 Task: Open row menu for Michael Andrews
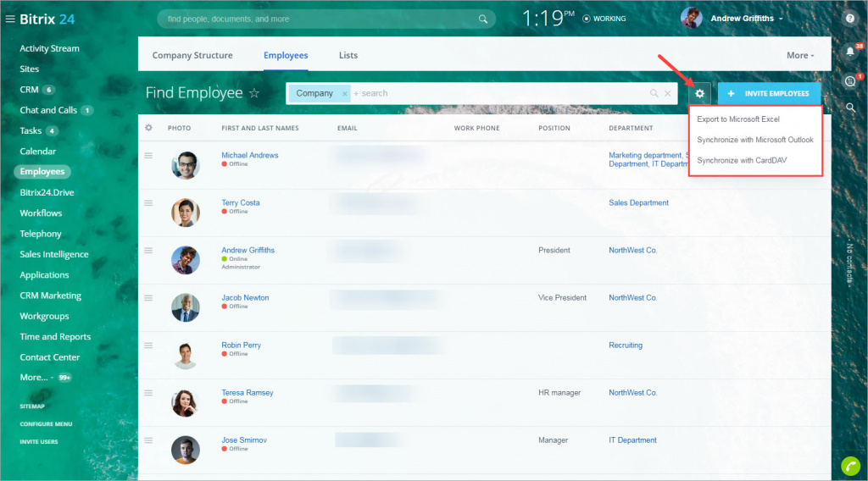click(x=148, y=155)
